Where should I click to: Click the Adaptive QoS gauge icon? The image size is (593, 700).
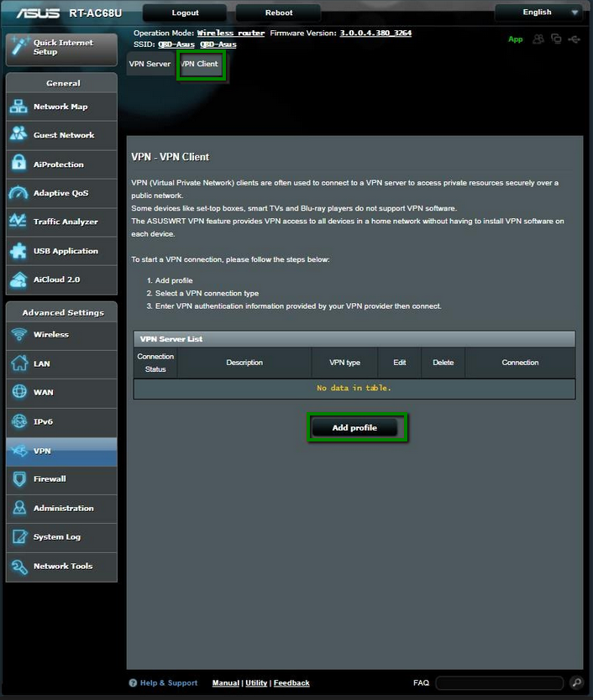click(18, 193)
